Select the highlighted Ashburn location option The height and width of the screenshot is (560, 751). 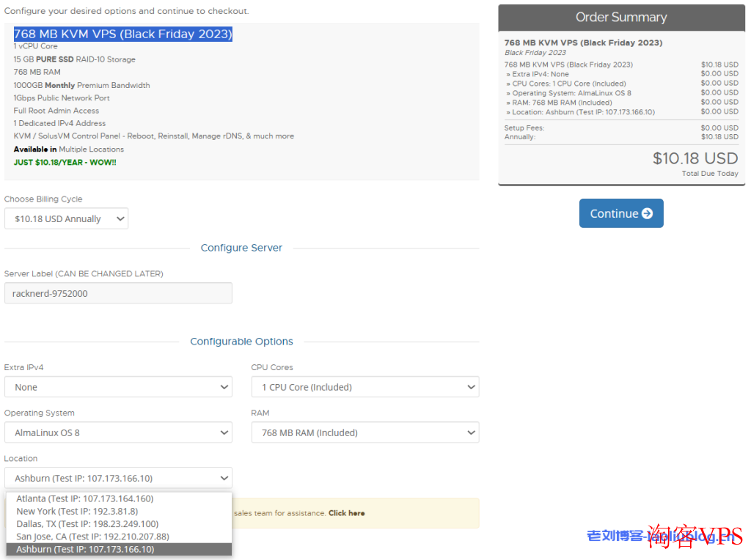(119, 549)
